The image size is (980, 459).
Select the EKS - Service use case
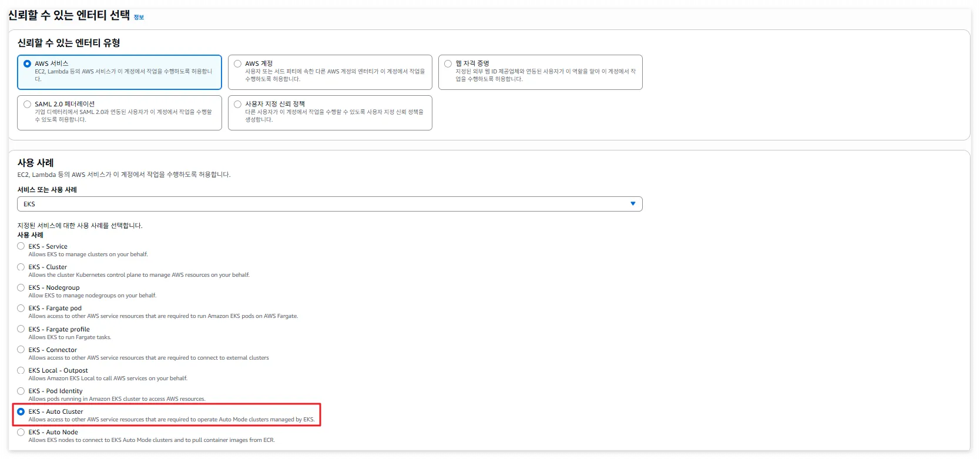coord(21,246)
